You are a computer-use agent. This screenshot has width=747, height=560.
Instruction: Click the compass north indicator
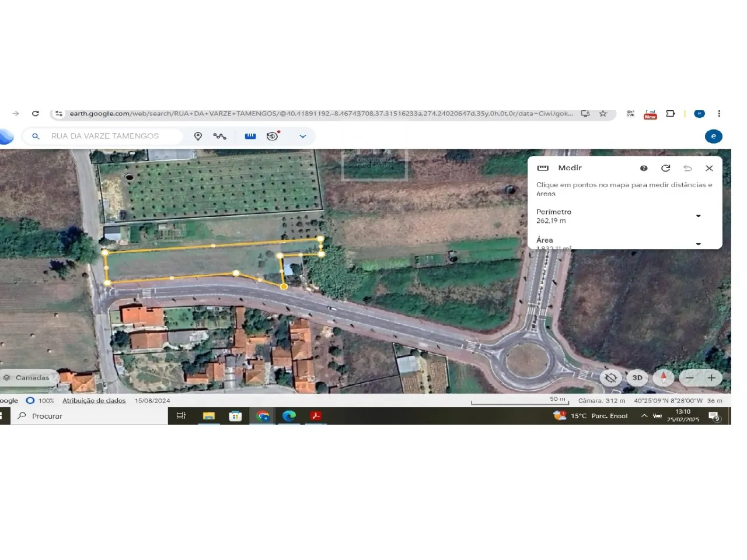pyautogui.click(x=664, y=377)
